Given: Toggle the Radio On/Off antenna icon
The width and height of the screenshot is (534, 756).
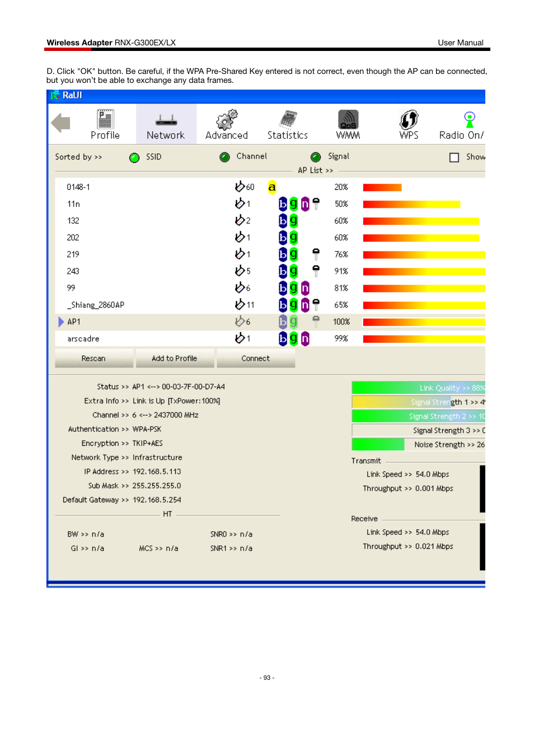Looking at the screenshot, I should [x=470, y=119].
